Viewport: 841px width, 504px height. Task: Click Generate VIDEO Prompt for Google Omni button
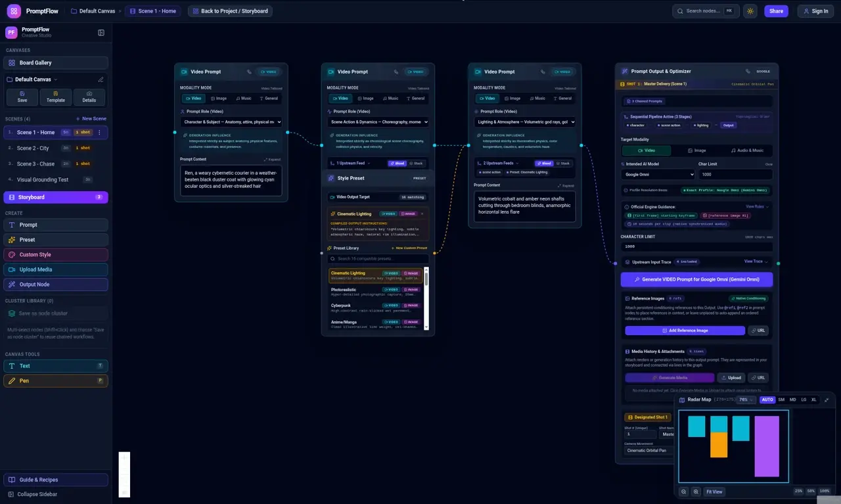coord(696,279)
